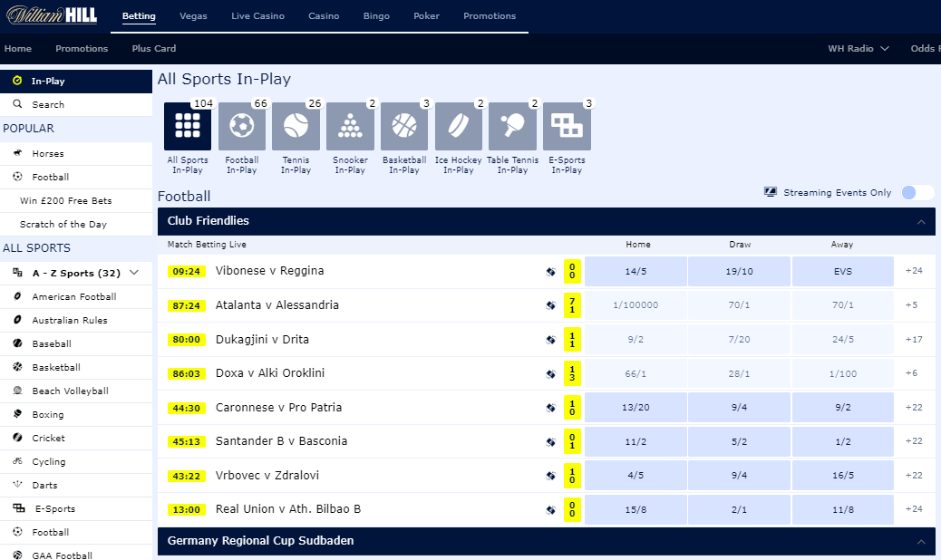Select the Tennis In-Play icon
Viewport: 941px width, 560px height.
[x=296, y=127]
